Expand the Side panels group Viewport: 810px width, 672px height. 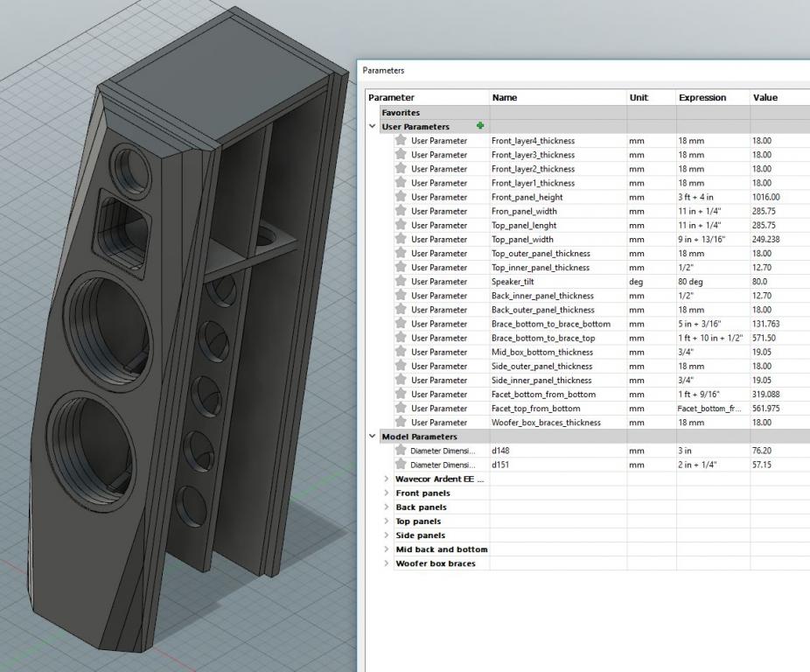[x=387, y=535]
